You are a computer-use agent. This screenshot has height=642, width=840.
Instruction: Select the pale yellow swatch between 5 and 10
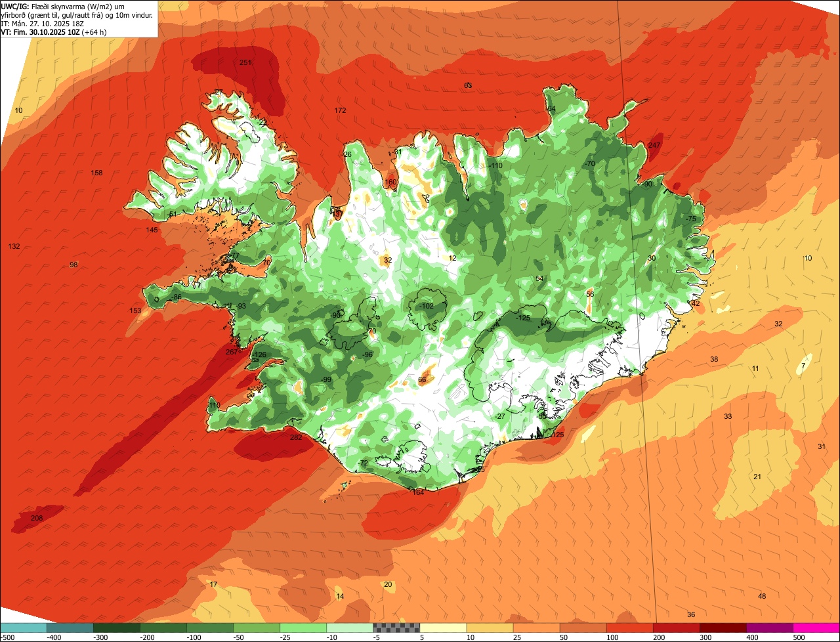[x=443, y=628]
